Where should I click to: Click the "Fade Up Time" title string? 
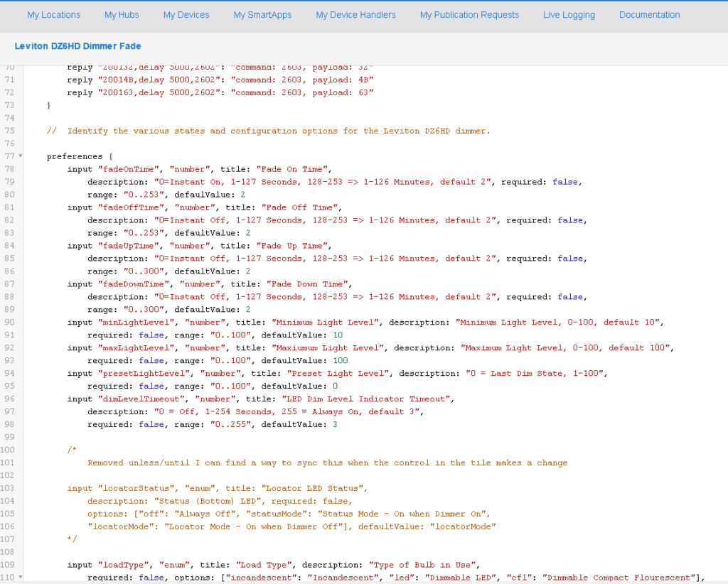(291, 246)
